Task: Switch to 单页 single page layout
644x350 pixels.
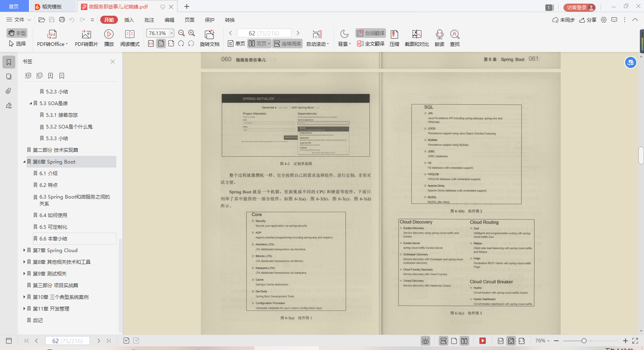Action: [x=236, y=43]
